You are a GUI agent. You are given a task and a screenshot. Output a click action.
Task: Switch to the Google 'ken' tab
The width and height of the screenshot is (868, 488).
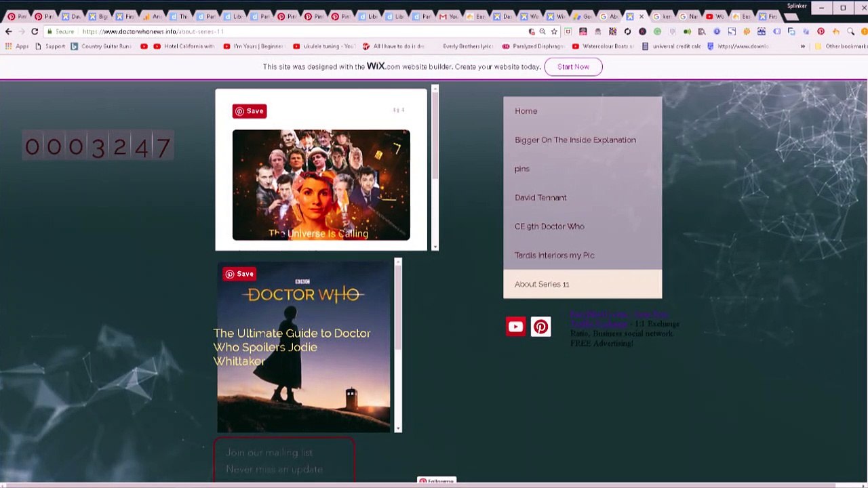[x=661, y=16]
